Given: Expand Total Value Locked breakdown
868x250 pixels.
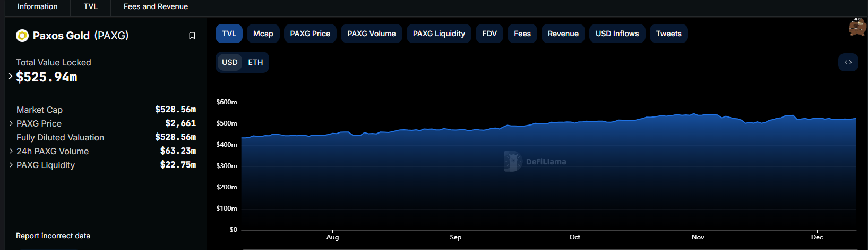Looking at the screenshot, I should (x=11, y=77).
